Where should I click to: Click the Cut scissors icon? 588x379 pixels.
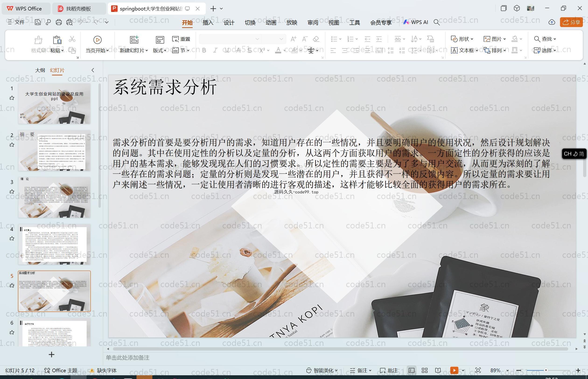(72, 39)
